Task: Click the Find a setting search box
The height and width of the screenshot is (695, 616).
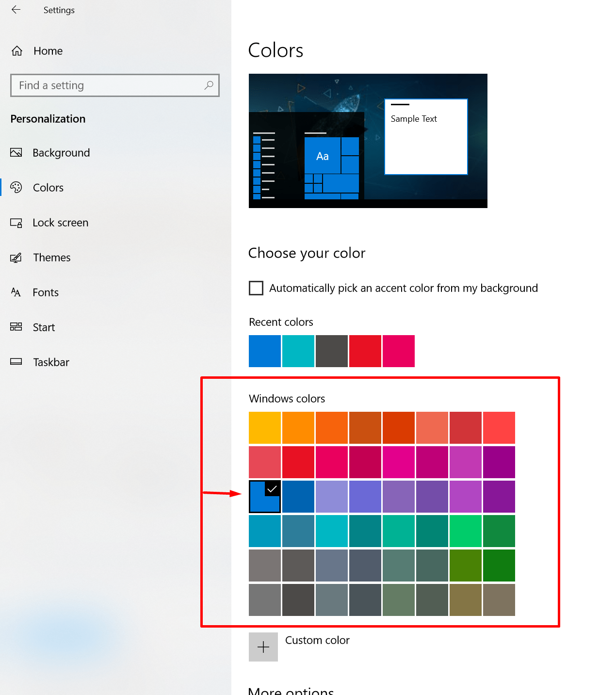Action: point(97,85)
